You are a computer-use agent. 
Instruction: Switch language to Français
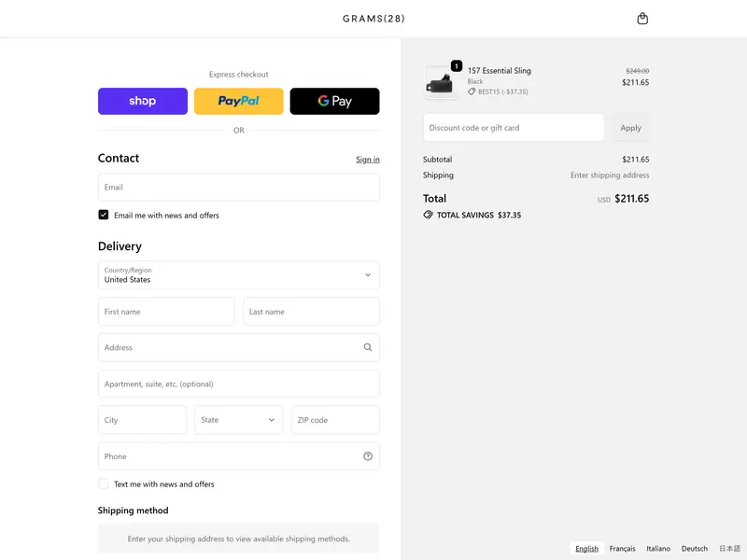click(x=622, y=549)
